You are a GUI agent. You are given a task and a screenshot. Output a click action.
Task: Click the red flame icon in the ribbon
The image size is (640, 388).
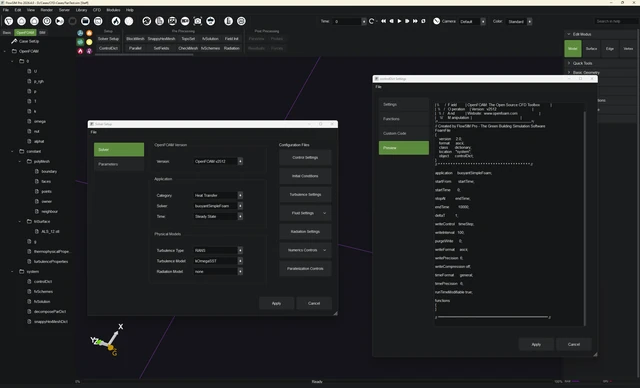(x=80, y=51)
